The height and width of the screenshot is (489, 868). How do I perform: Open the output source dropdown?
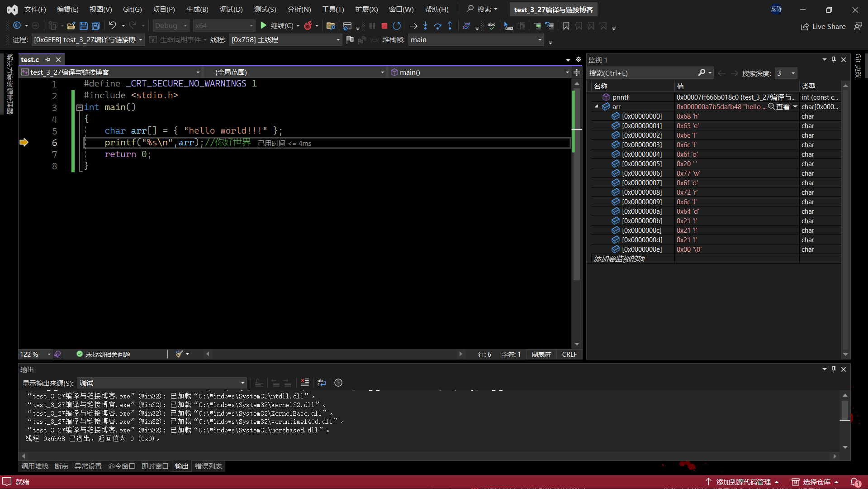click(x=162, y=383)
